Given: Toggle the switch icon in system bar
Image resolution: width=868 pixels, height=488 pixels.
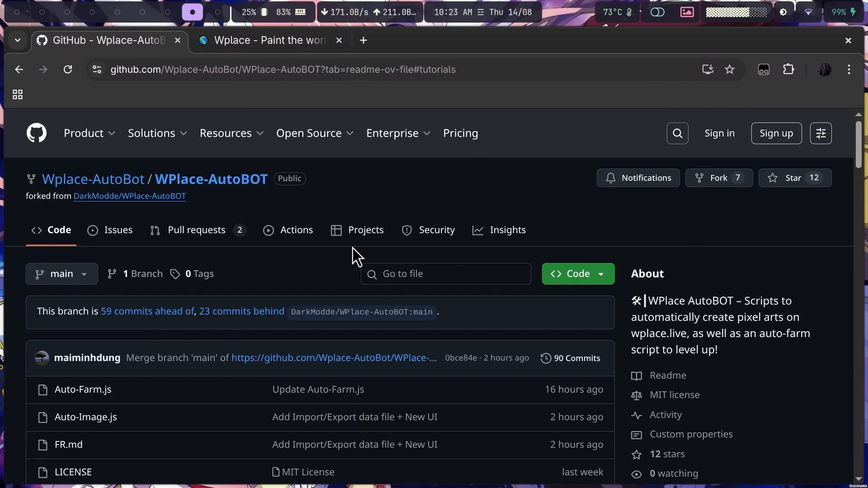Looking at the screenshot, I should (657, 12).
